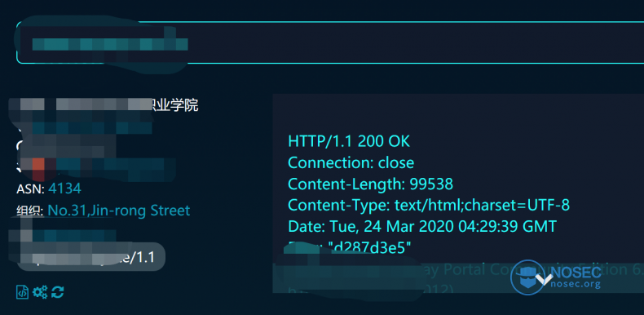644x315 pixels.
Task: Click the nosec.org watermark text
Action: pos(575,283)
